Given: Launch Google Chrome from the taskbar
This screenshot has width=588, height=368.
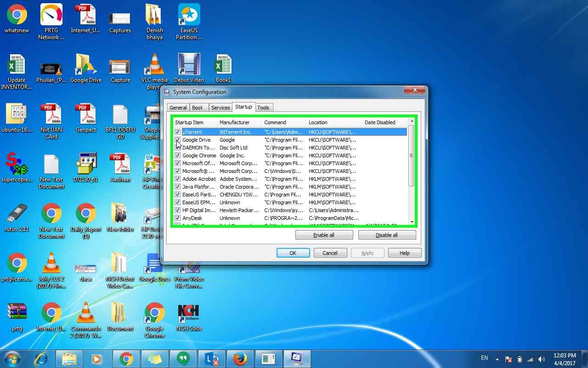Looking at the screenshot, I should [126, 358].
